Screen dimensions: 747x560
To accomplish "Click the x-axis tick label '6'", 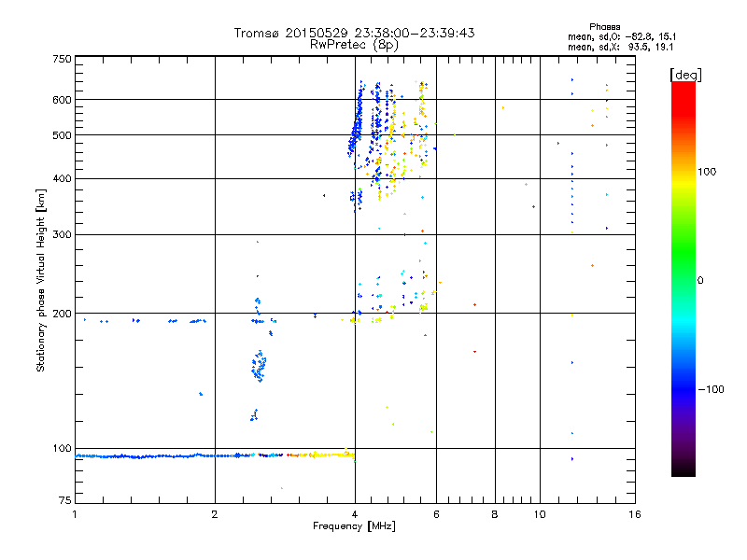I will pyautogui.click(x=436, y=514).
